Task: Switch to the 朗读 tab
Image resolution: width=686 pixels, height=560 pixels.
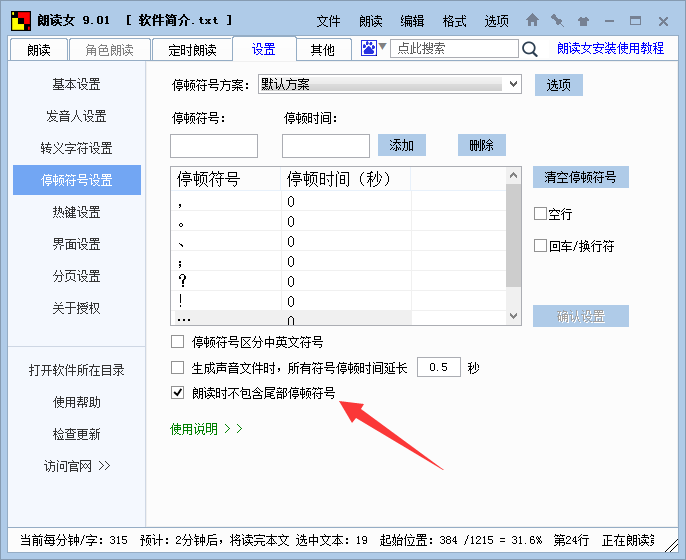Action: point(38,50)
